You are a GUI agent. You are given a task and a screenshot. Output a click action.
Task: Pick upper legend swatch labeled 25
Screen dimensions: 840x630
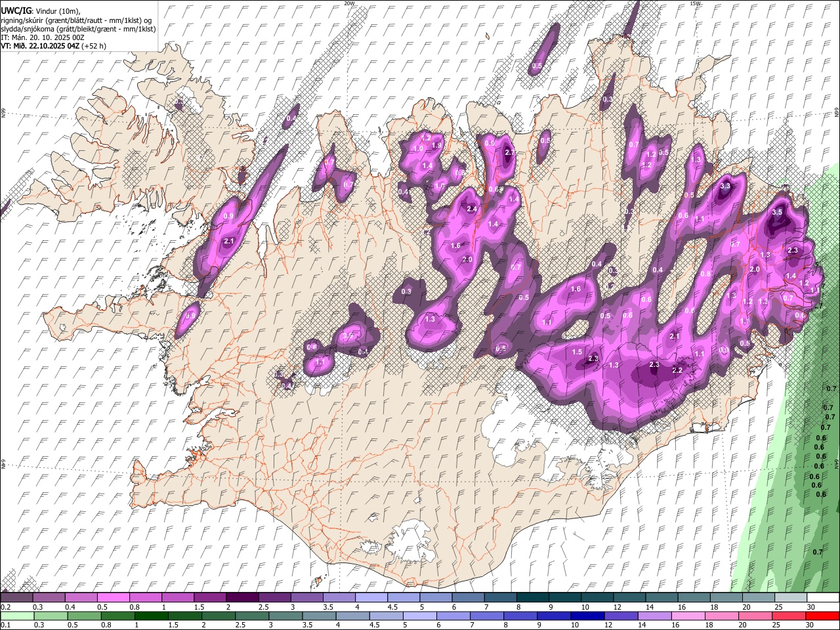[791, 597]
